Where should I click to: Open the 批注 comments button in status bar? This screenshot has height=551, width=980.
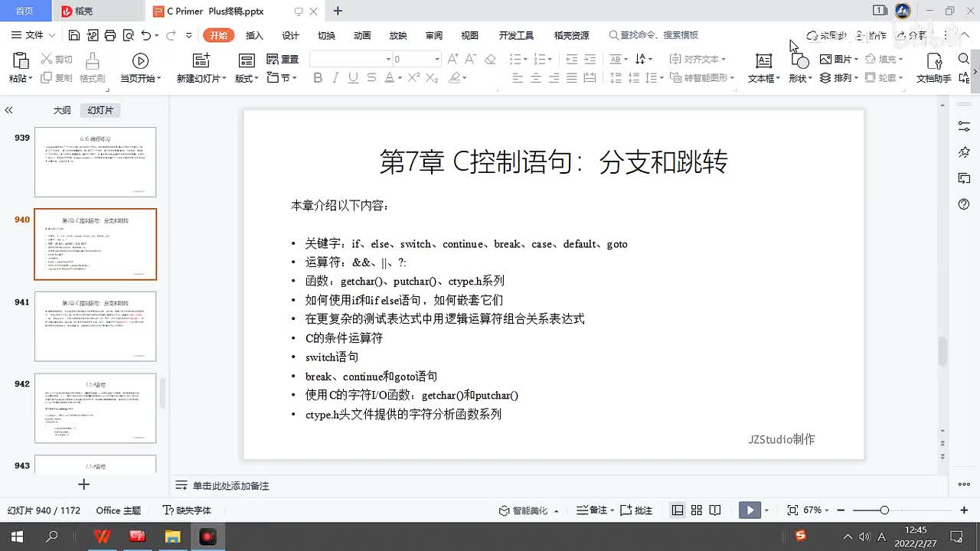click(x=635, y=510)
